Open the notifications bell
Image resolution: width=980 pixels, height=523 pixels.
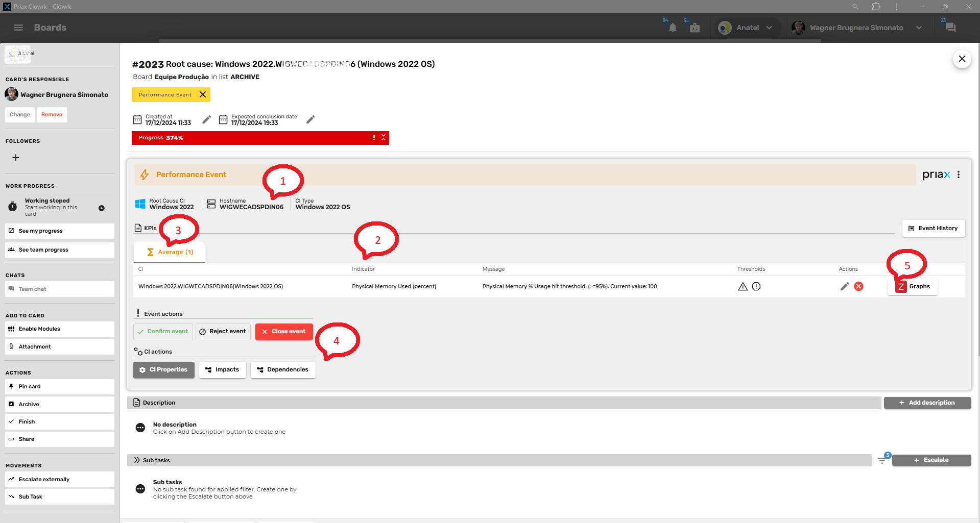[673, 28]
